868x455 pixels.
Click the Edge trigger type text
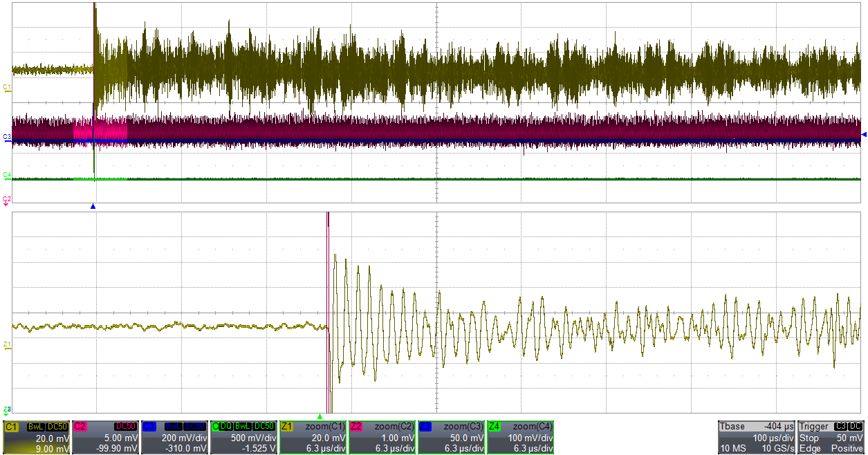point(809,449)
